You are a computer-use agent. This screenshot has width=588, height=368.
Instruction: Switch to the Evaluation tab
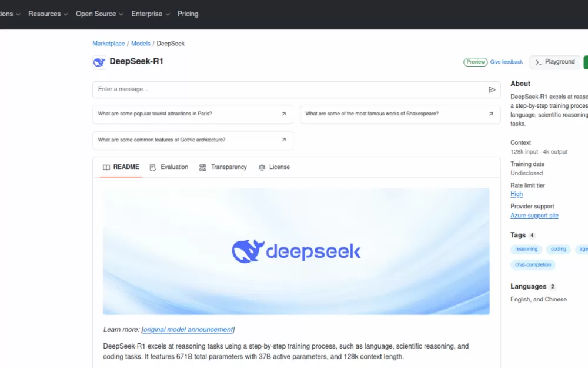tap(169, 167)
